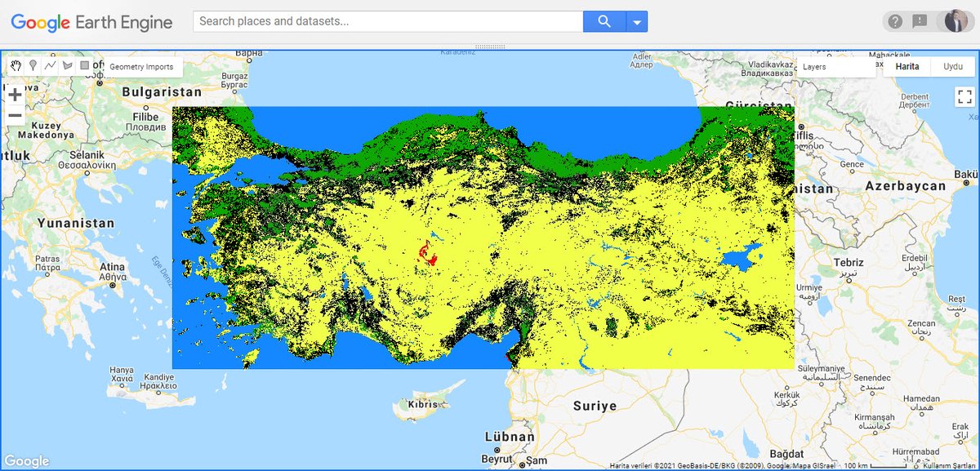Zoom in on the map
980x471 pixels.
point(15,95)
